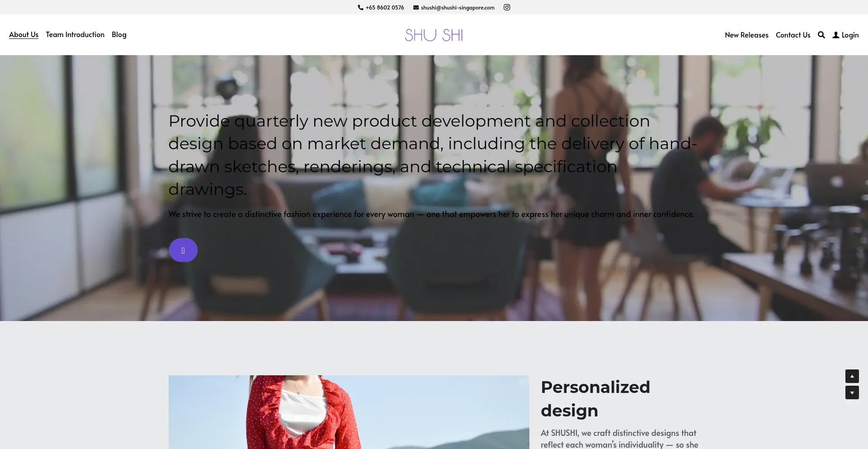This screenshot has width=868, height=449.
Task: Open the About Us menu item
Action: click(x=24, y=35)
